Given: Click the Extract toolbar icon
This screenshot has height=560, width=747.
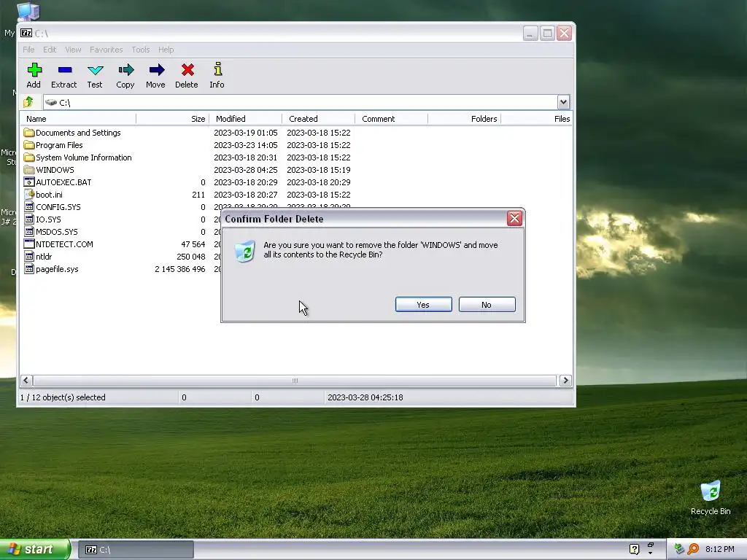Looking at the screenshot, I should pyautogui.click(x=64, y=71).
